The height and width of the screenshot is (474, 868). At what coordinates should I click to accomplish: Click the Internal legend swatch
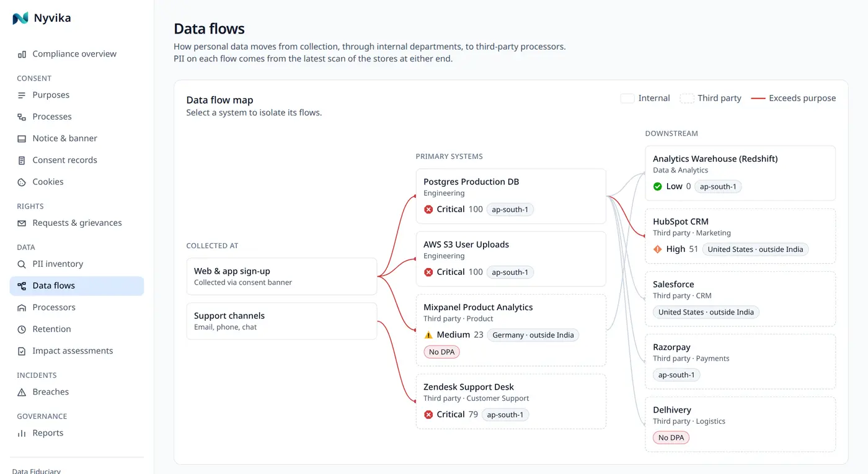(x=627, y=98)
